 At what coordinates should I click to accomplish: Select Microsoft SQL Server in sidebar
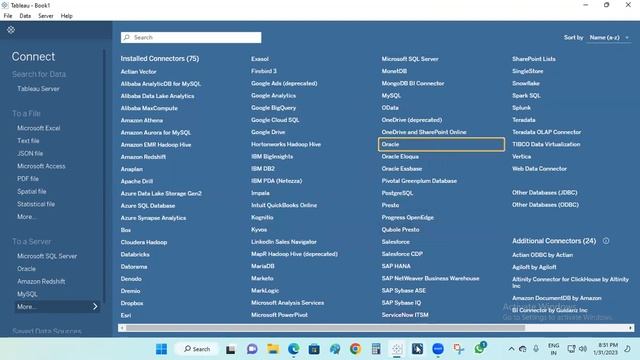click(x=47, y=256)
